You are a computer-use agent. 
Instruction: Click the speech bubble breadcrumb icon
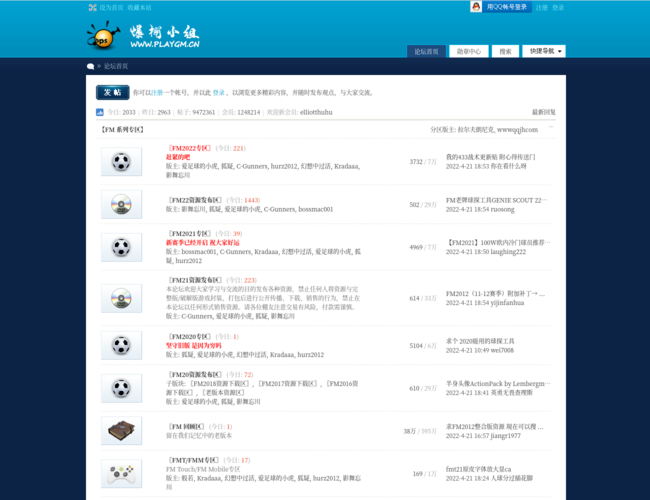click(x=90, y=66)
